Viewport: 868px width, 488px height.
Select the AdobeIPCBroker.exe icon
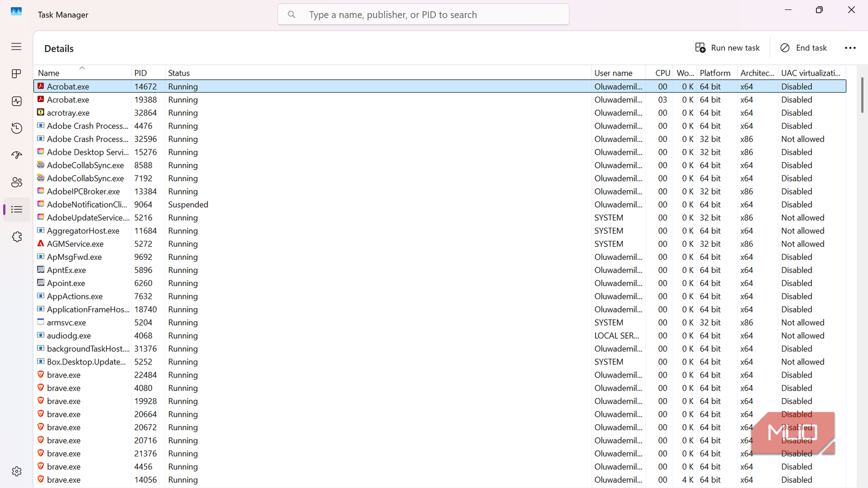(x=41, y=191)
